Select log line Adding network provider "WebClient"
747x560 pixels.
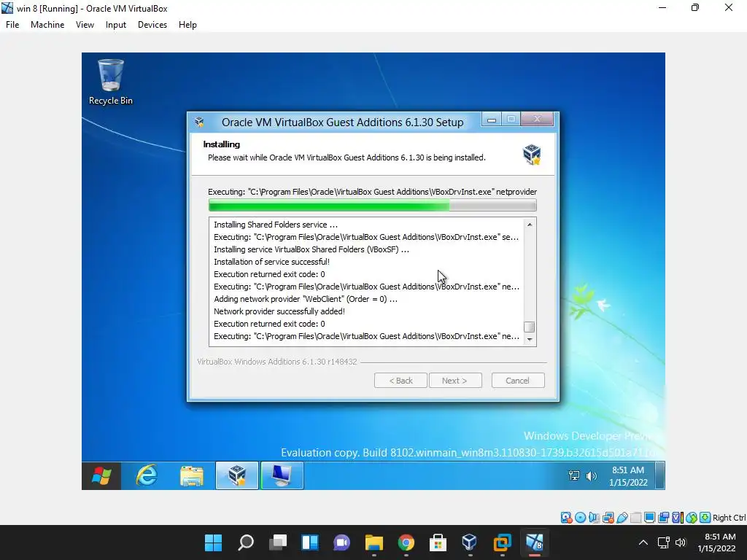tap(306, 299)
